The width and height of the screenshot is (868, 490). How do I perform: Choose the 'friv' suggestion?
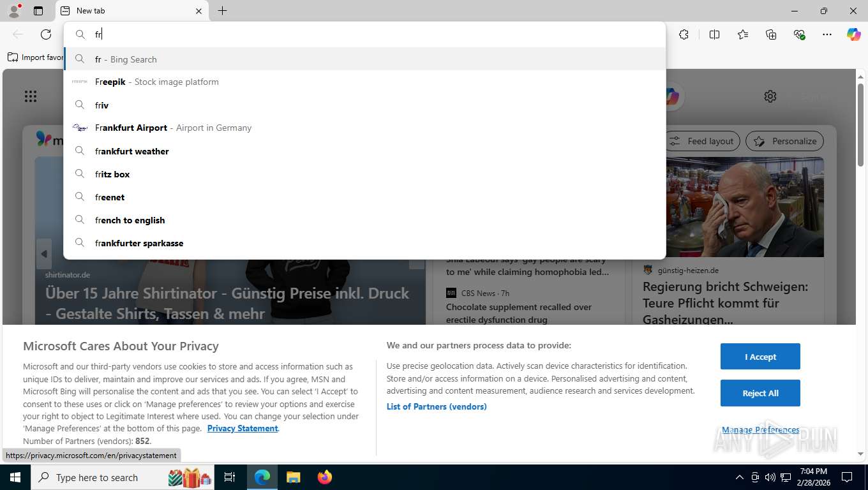pyautogui.click(x=364, y=105)
